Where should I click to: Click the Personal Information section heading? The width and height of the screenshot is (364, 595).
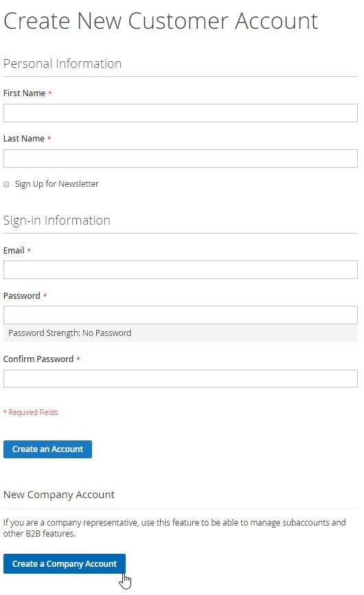[62, 64]
